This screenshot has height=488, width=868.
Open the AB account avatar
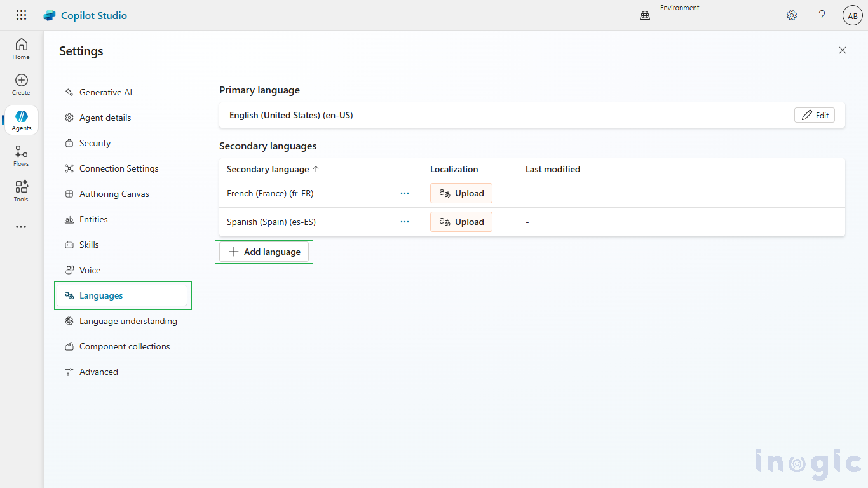coord(852,15)
